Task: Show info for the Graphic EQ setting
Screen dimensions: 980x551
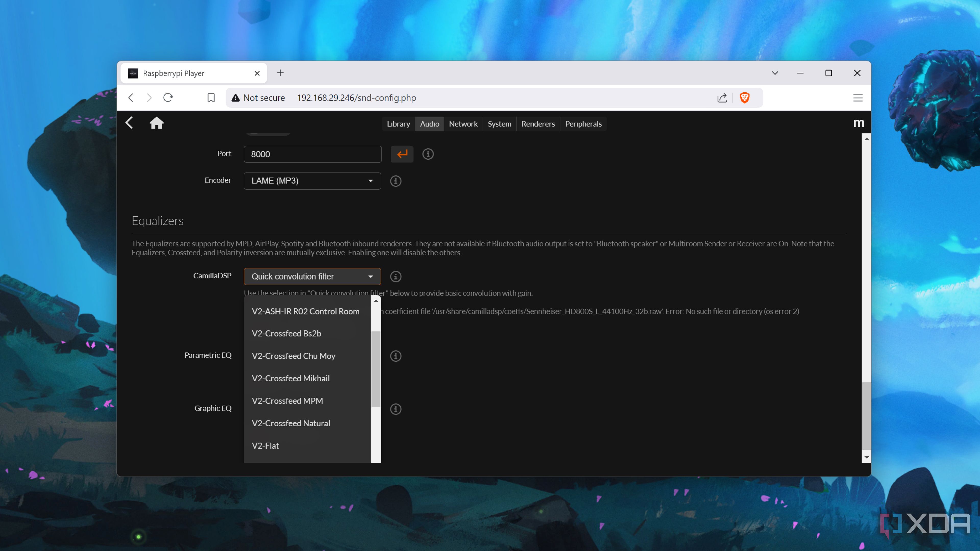Action: click(x=396, y=409)
